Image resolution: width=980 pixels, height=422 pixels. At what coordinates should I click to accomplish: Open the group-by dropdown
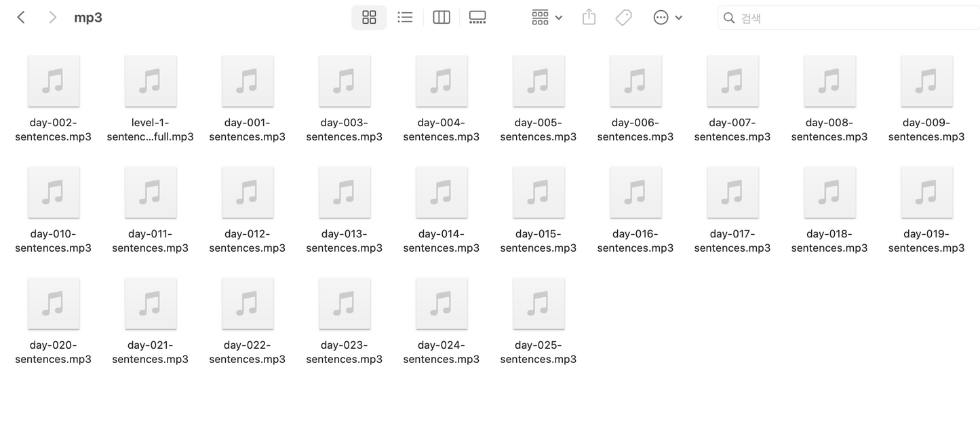547,18
